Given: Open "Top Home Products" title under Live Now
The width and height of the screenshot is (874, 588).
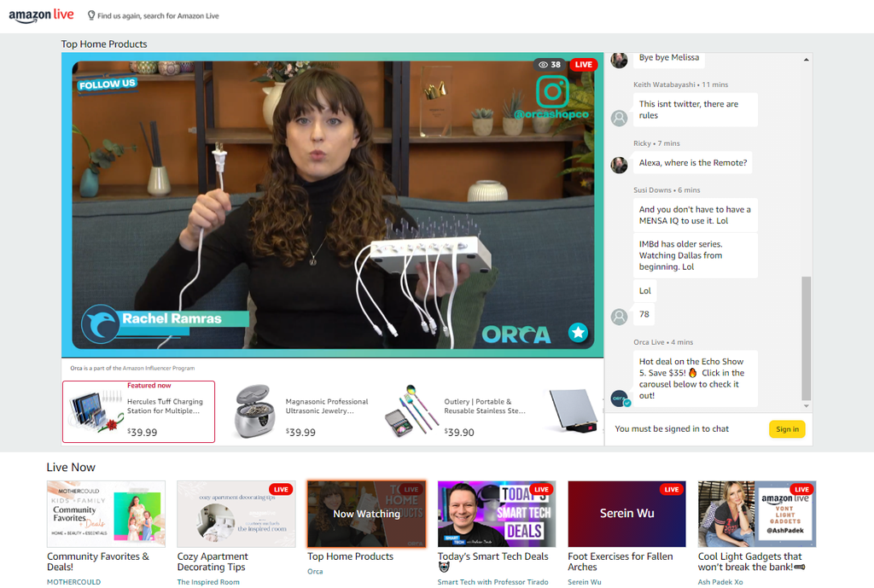Looking at the screenshot, I should 350,556.
